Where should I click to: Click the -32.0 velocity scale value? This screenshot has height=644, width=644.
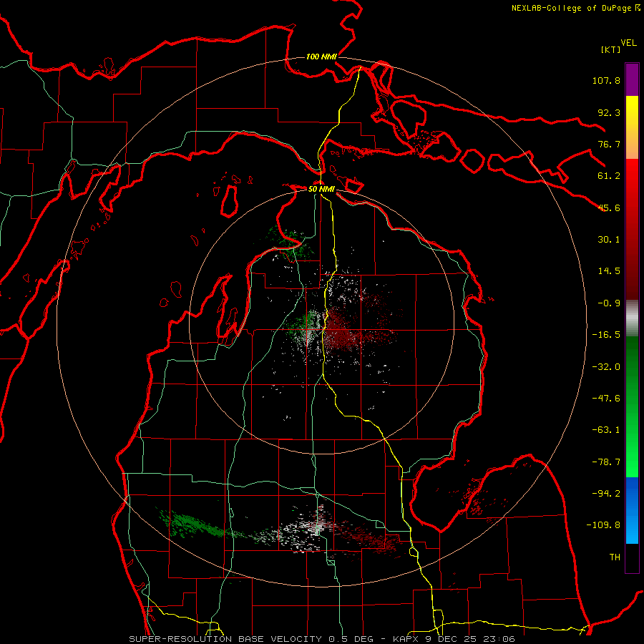pos(606,367)
